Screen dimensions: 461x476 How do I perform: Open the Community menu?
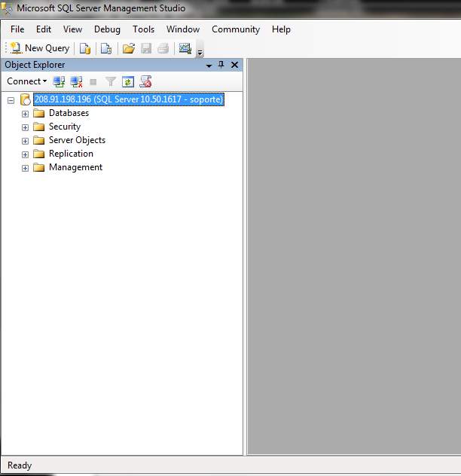236,29
